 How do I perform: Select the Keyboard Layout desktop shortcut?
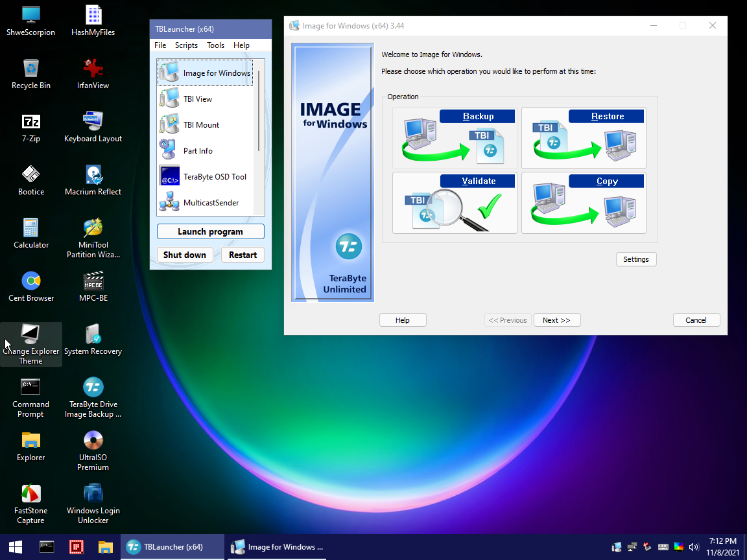[93, 128]
